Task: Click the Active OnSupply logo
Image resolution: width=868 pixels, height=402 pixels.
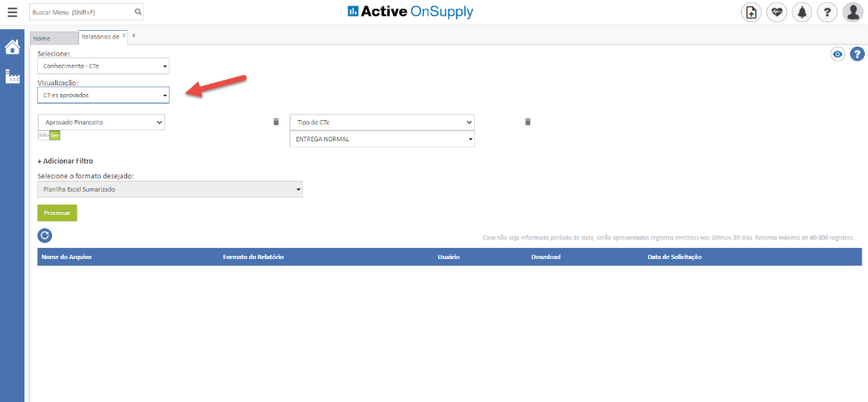Action: click(x=410, y=12)
